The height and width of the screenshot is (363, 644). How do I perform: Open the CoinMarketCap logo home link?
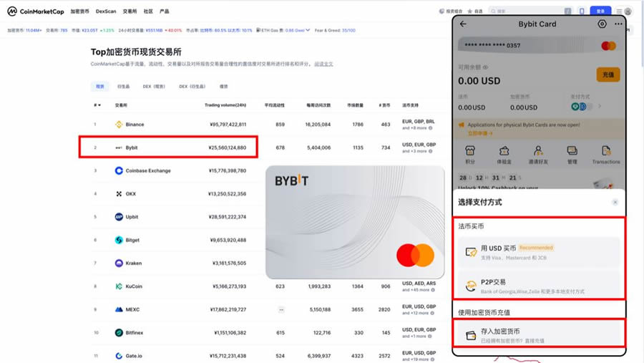36,11
